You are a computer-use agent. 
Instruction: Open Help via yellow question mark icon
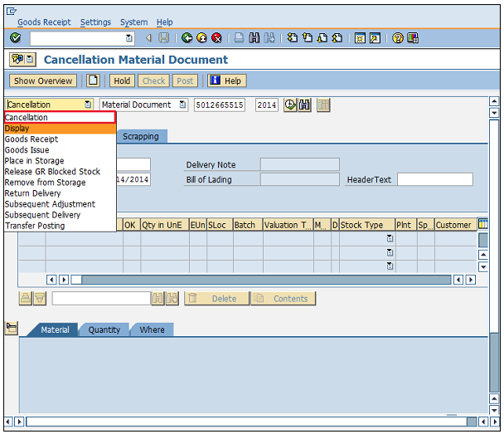click(398, 38)
